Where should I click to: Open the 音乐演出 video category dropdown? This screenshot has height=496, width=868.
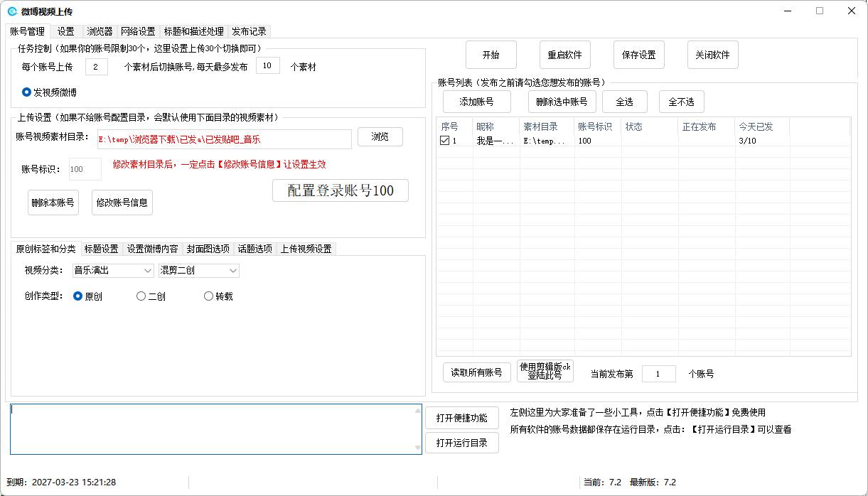tap(113, 271)
